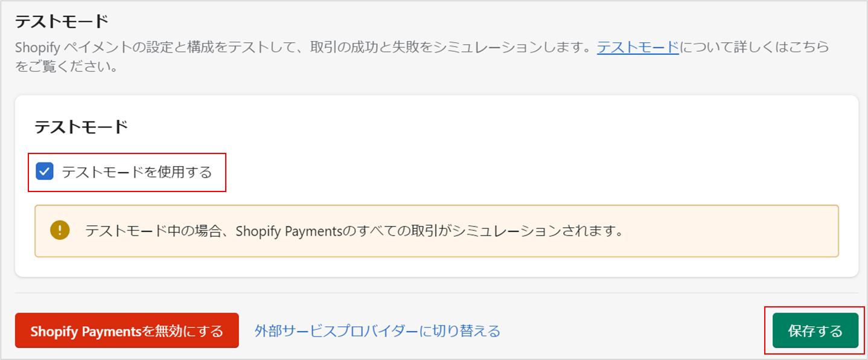Click the green 保存する button
This screenshot has height=360, width=868.
point(815,330)
